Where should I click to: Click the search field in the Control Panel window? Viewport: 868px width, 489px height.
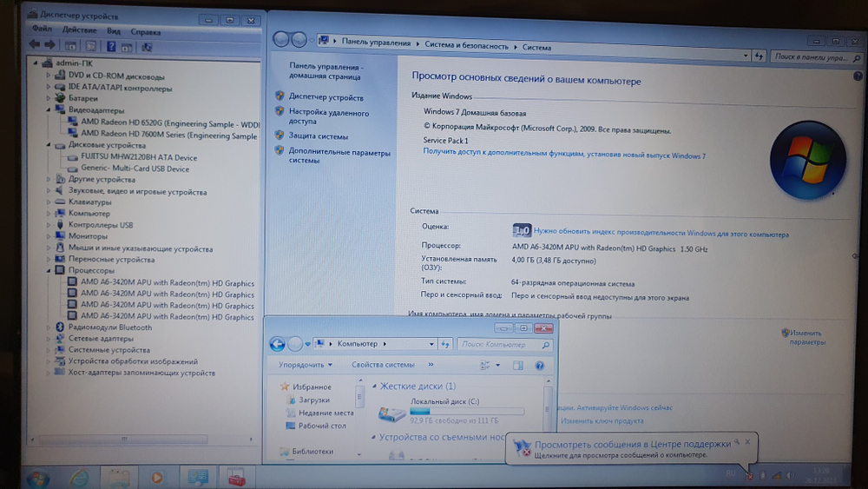815,57
